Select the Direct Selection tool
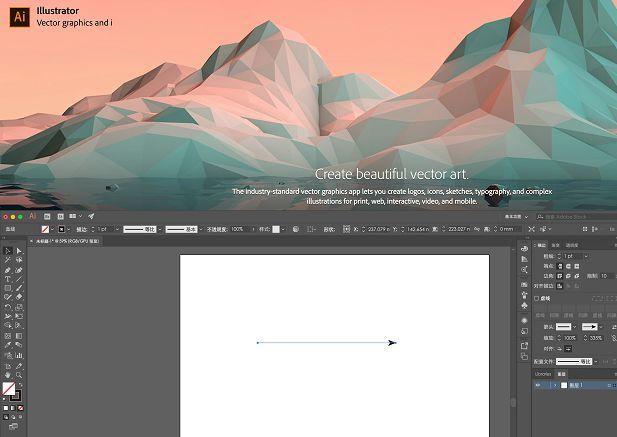Screen dimensions: 617x437 (x=19, y=251)
